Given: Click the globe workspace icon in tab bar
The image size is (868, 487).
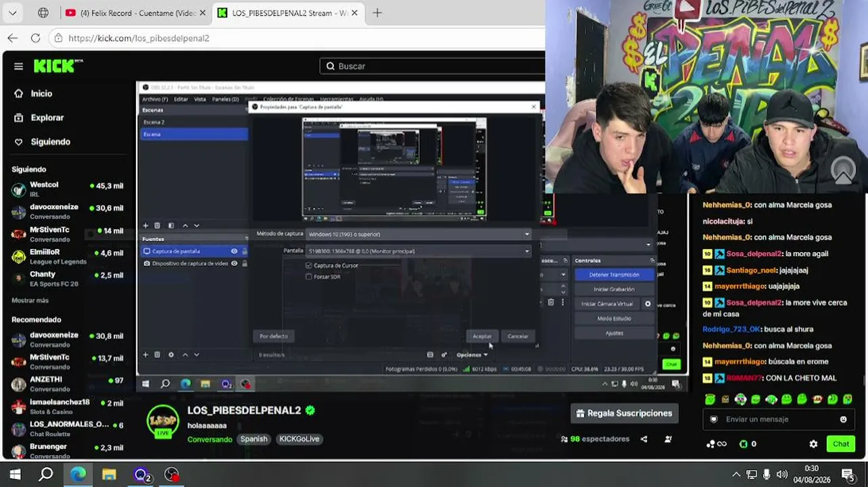Looking at the screenshot, I should coord(43,13).
